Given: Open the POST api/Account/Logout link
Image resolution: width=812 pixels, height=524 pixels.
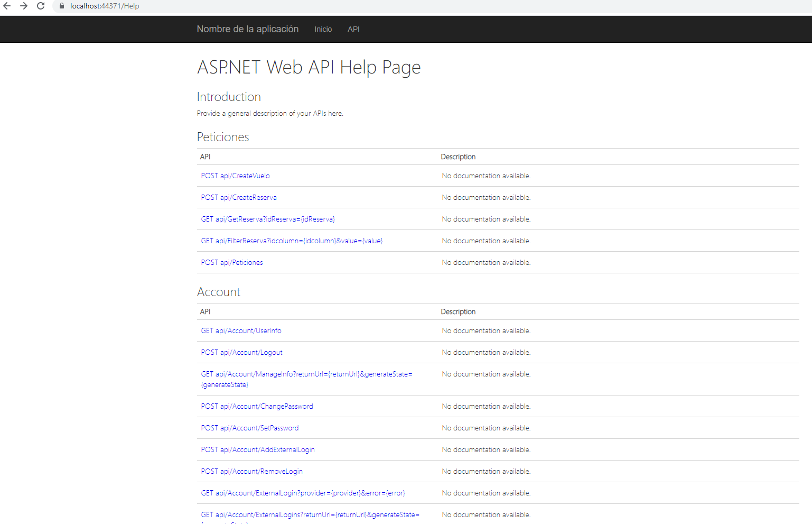Looking at the screenshot, I should click(241, 352).
